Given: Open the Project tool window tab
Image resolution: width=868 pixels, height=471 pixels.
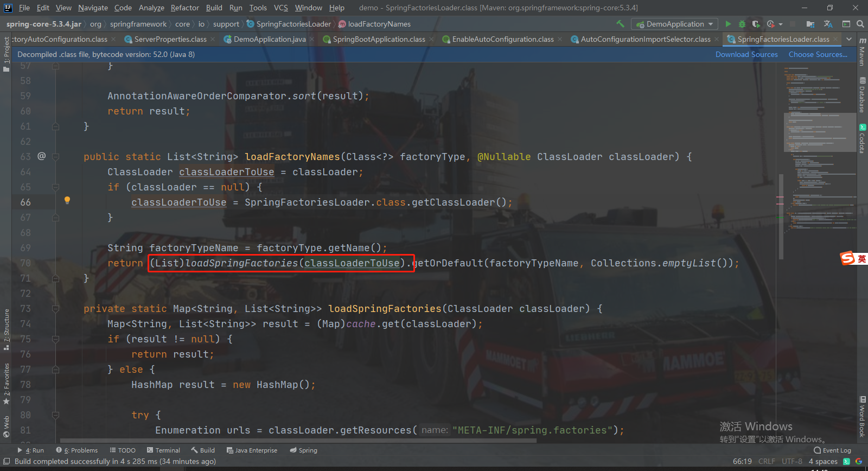Looking at the screenshot, I should 6,54.
